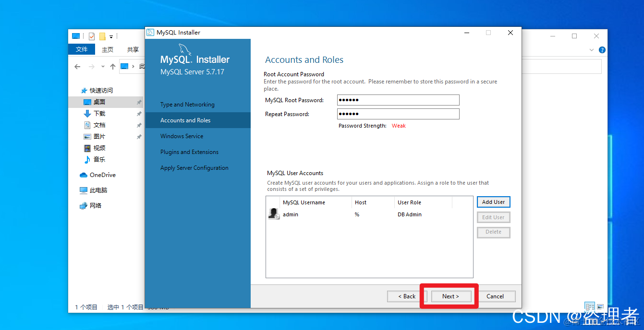Click the 'DB Admin' role cell
Viewport: 644px width, 330px height.
[410, 214]
